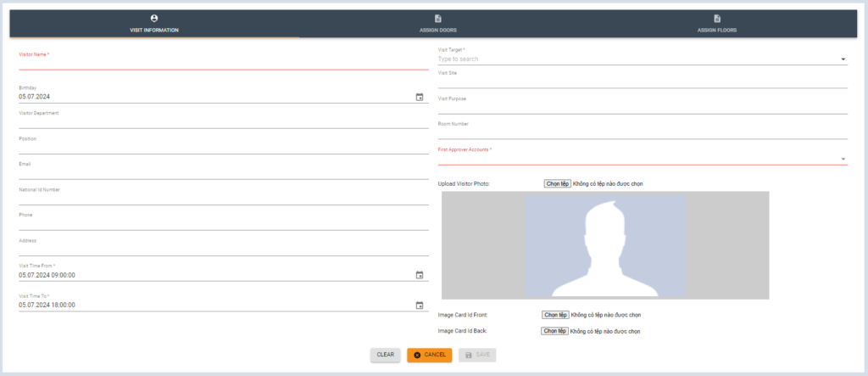Choose file for Image Card Id Back

point(554,331)
